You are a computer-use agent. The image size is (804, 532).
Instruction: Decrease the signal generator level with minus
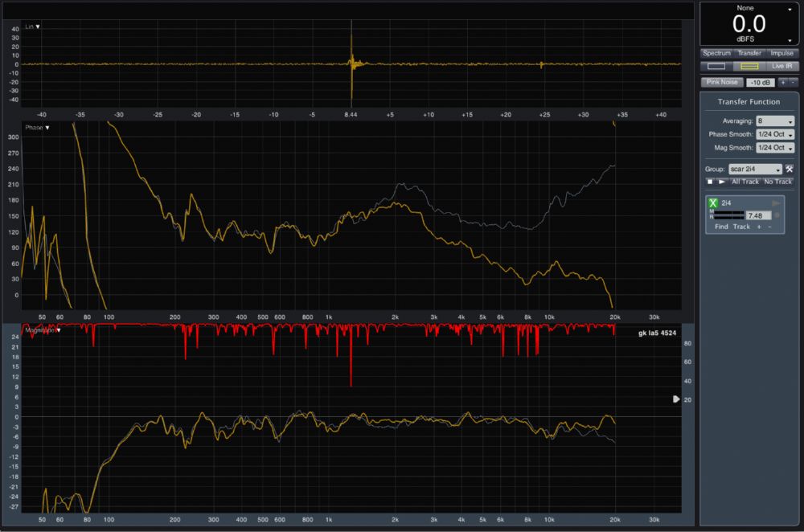click(794, 82)
